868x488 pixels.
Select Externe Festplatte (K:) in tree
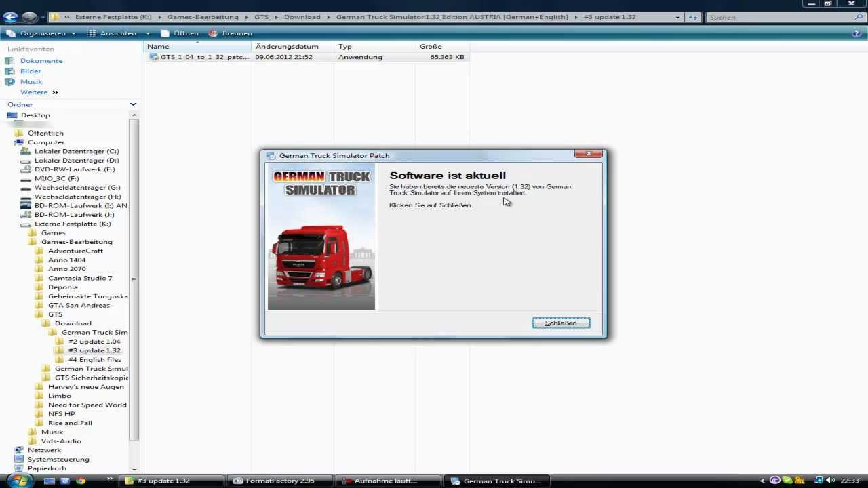tap(73, 224)
